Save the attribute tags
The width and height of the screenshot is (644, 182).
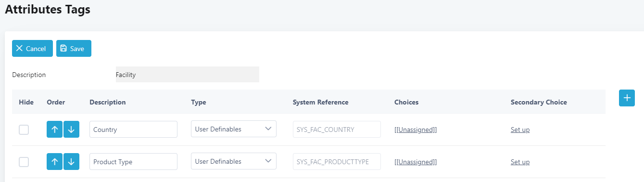click(x=74, y=49)
